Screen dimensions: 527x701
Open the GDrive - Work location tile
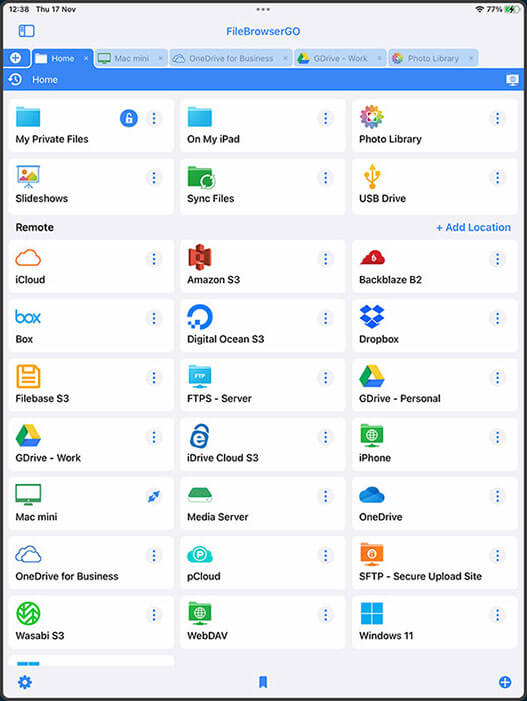click(91, 444)
